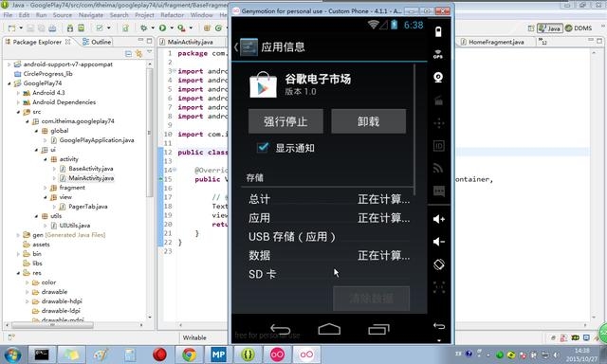Screen dimensions: 607x364
Task: Click the Package Explorer vertical scrollbar
Action: click(x=150, y=132)
